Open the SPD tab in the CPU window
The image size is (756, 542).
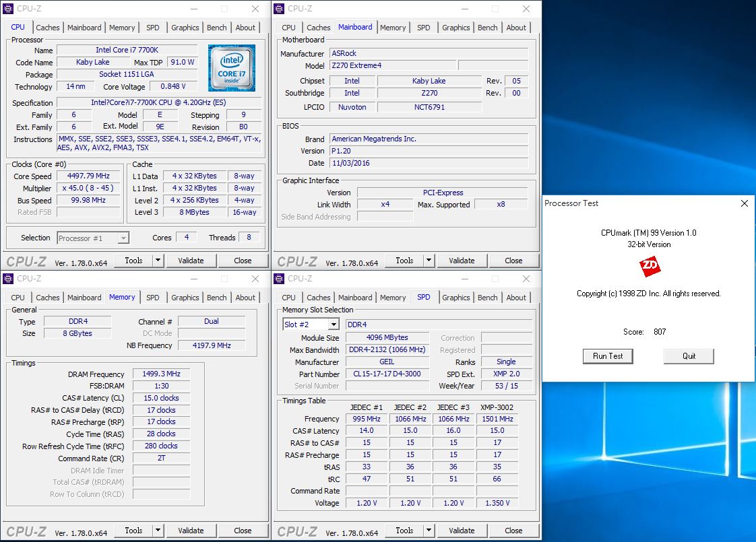pos(153,28)
